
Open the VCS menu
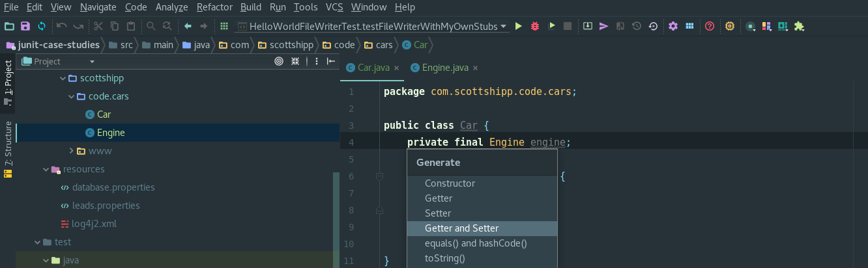point(334,7)
